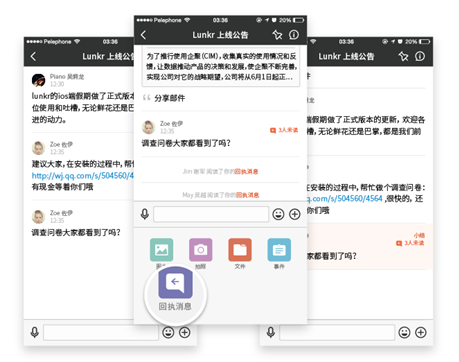Screen dimensions: 459x362
Task: Tap Zoe avatar in center phone
Action: [x=149, y=127]
